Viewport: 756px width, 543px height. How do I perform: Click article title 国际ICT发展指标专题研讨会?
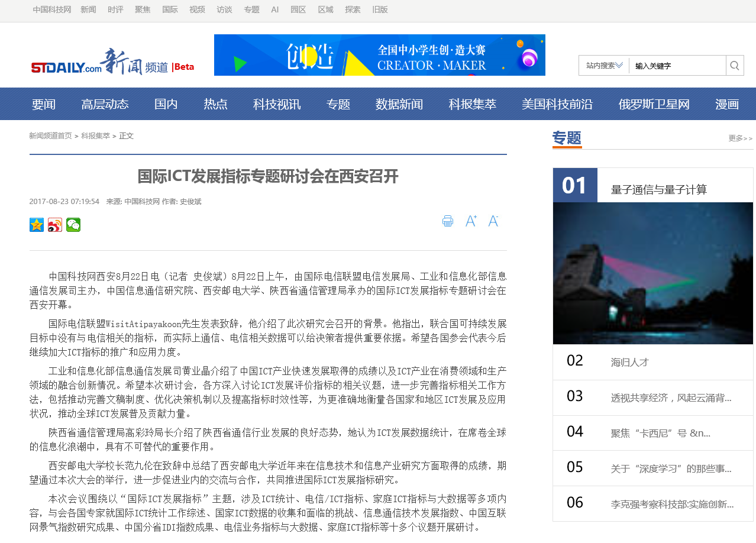click(x=268, y=176)
